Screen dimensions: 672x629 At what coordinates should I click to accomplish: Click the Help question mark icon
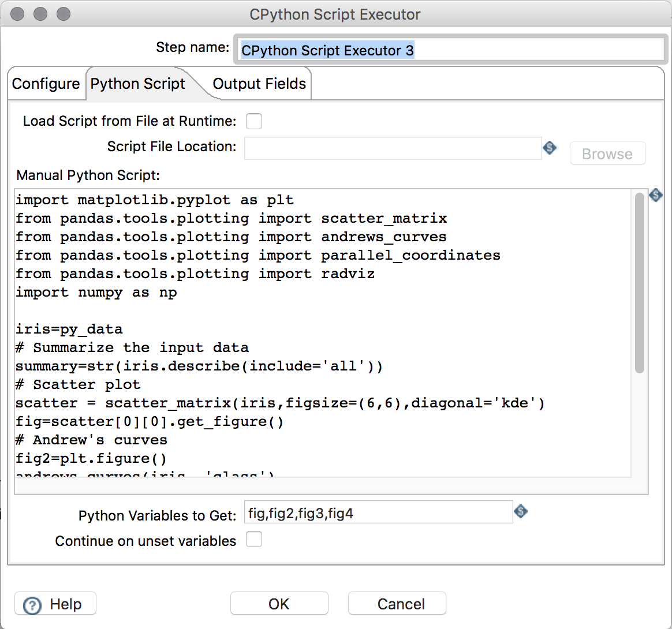32,605
